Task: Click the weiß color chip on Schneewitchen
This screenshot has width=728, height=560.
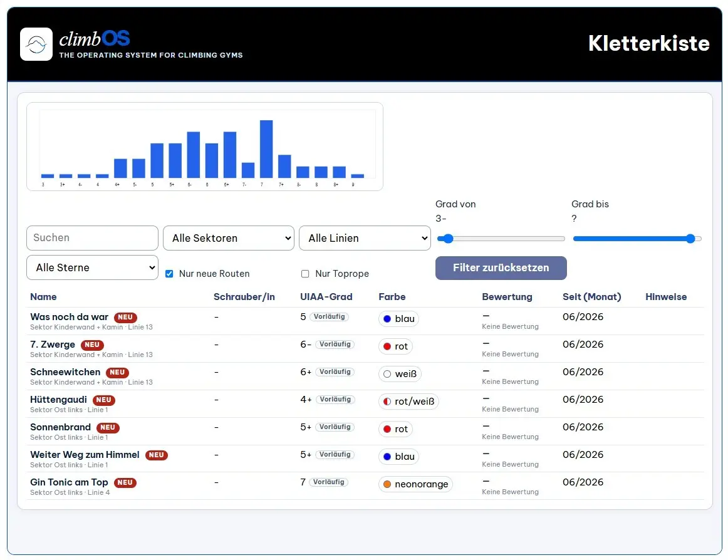Action: tap(400, 374)
